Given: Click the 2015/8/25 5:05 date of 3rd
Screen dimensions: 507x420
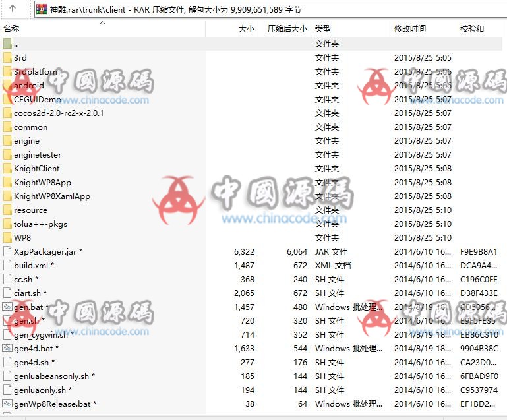Looking at the screenshot, I should (423, 57).
